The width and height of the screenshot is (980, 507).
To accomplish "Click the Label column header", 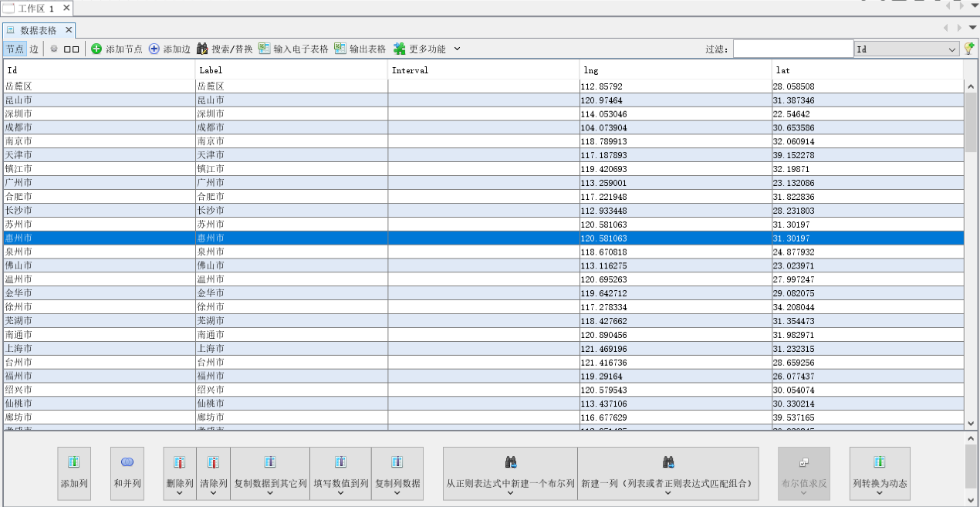I will pyautogui.click(x=292, y=70).
